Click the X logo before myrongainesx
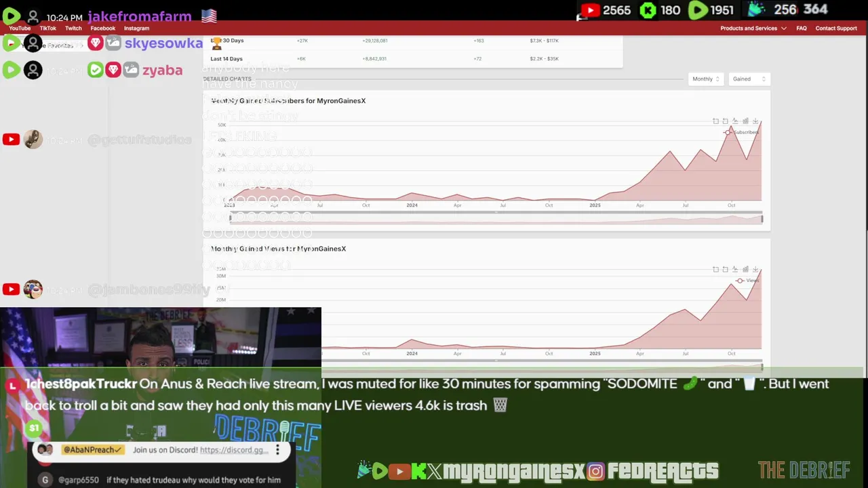This screenshot has width=868, height=488. pos(435,471)
